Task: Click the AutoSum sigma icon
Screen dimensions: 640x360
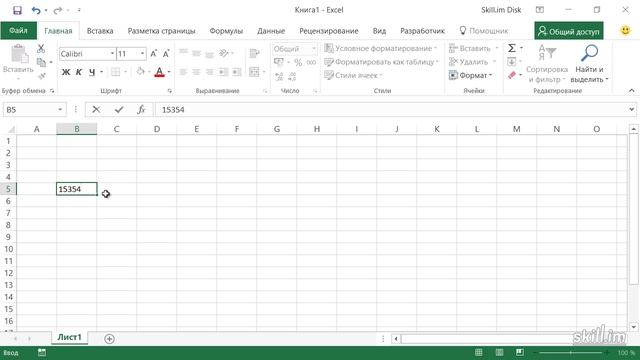Action: point(512,49)
